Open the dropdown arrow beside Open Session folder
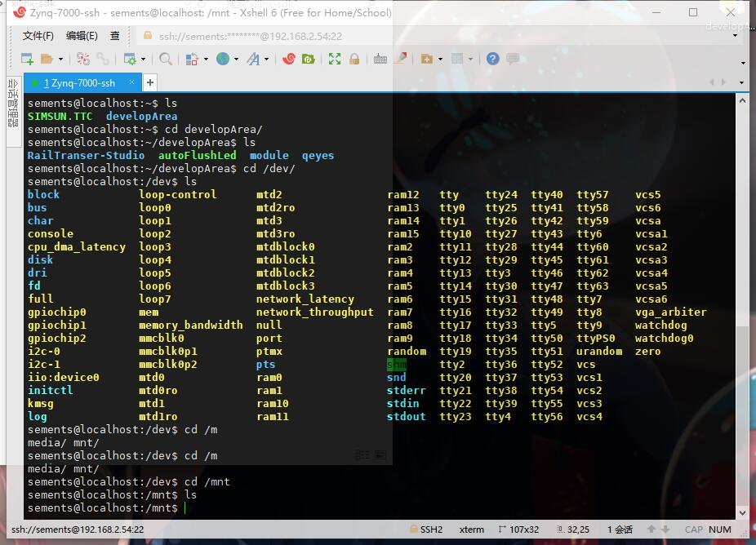The height and width of the screenshot is (545, 756). (x=60, y=60)
